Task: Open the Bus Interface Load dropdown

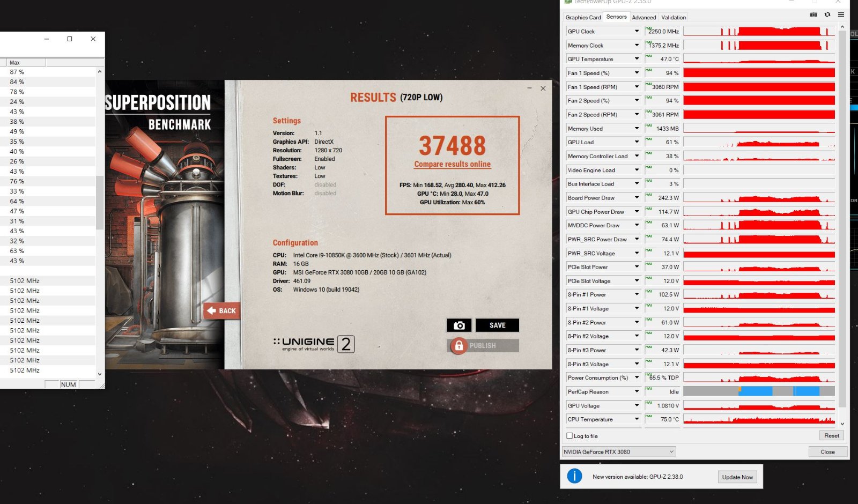Action: coord(637,183)
